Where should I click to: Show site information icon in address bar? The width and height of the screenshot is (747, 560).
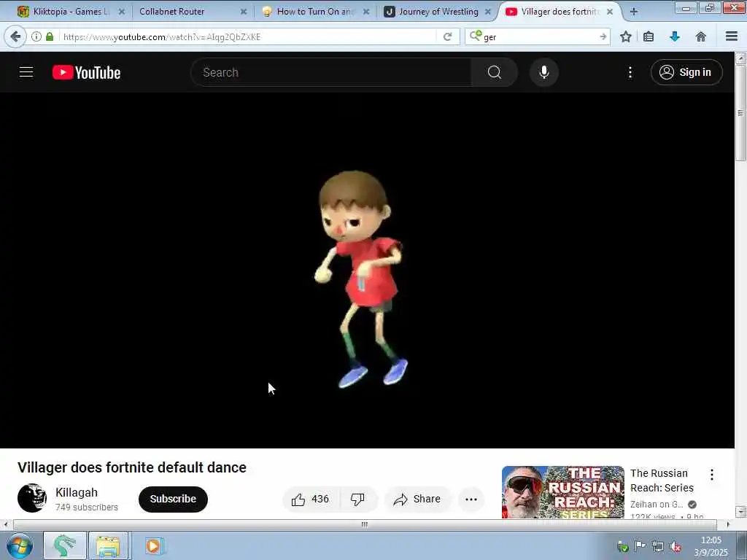pyautogui.click(x=36, y=36)
